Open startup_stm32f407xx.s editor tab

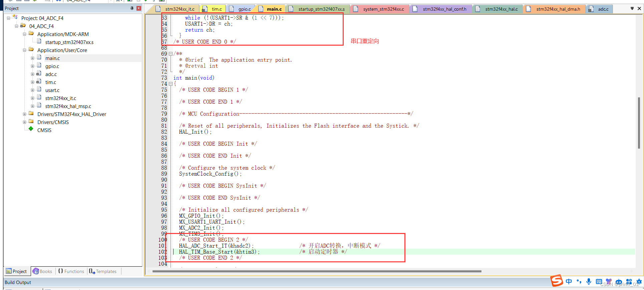point(318,9)
